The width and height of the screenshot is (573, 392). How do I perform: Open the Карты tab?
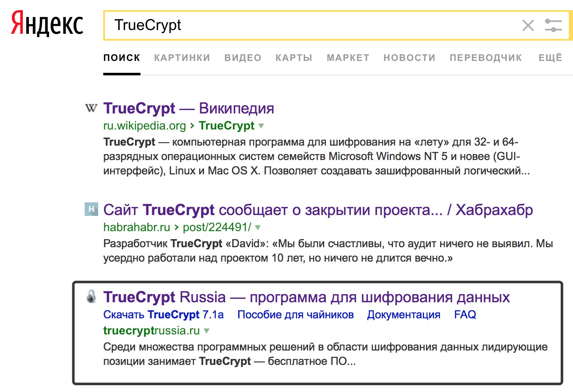pyautogui.click(x=294, y=58)
